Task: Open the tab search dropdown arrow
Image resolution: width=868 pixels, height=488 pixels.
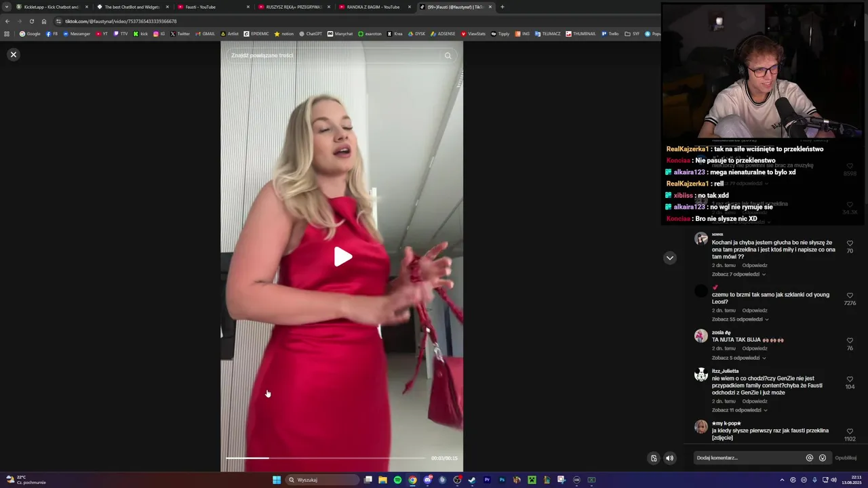Action: [x=7, y=7]
